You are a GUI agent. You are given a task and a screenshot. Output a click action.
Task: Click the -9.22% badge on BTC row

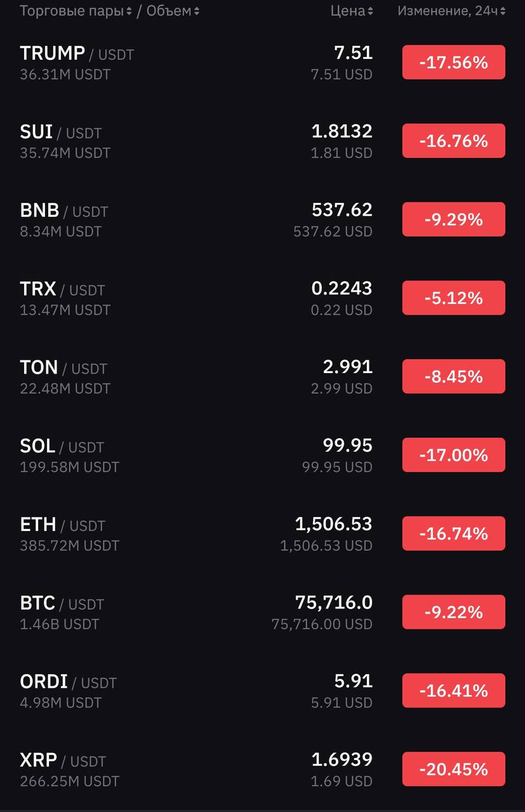[x=454, y=612]
